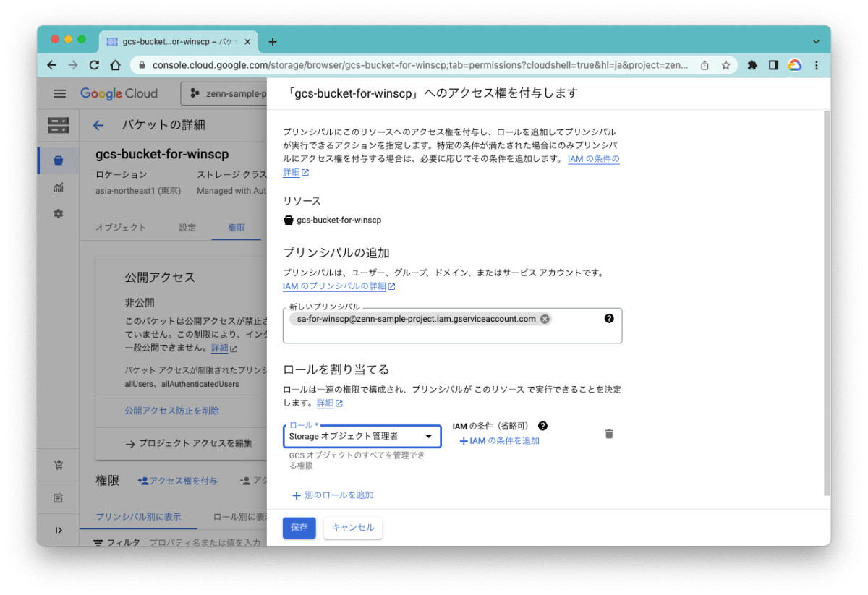
Task: Open a new browser tab
Action: point(273,42)
